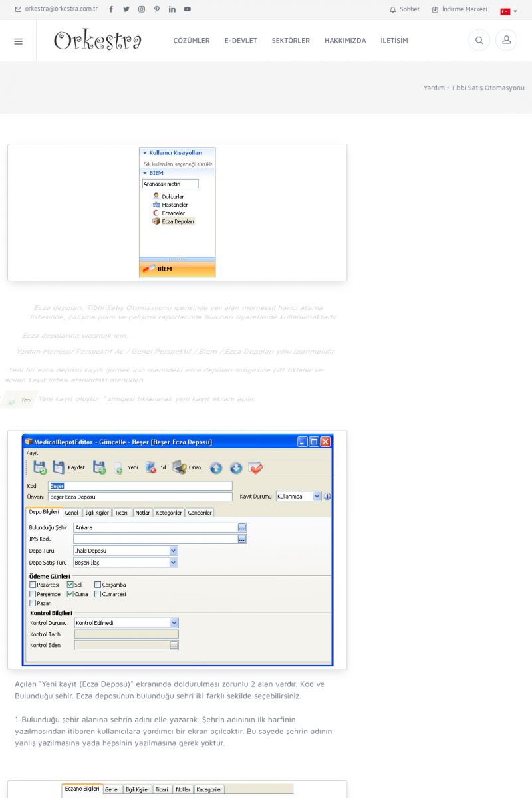Screen dimensions: 532x798
Task: Open the Facebook social icon
Action: tap(111, 9)
